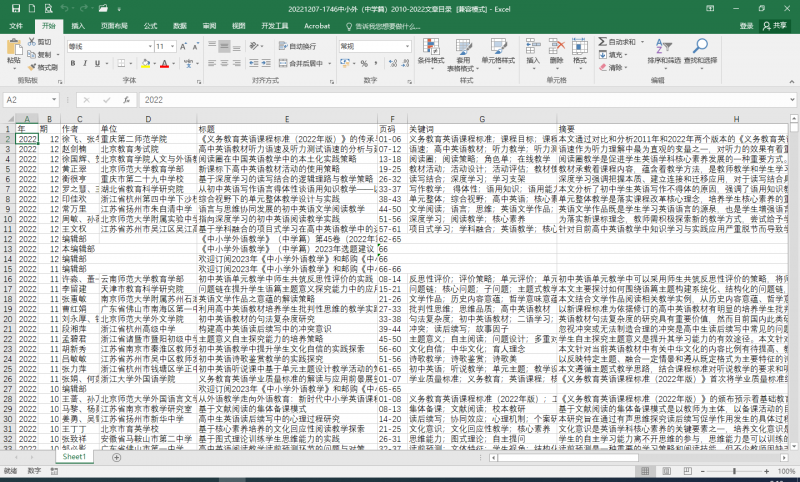
Task: Select column E header
Action: click(x=287, y=119)
